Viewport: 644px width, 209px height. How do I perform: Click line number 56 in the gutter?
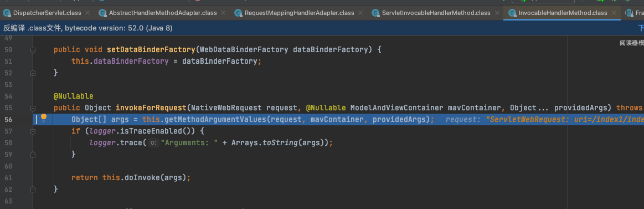click(8, 119)
